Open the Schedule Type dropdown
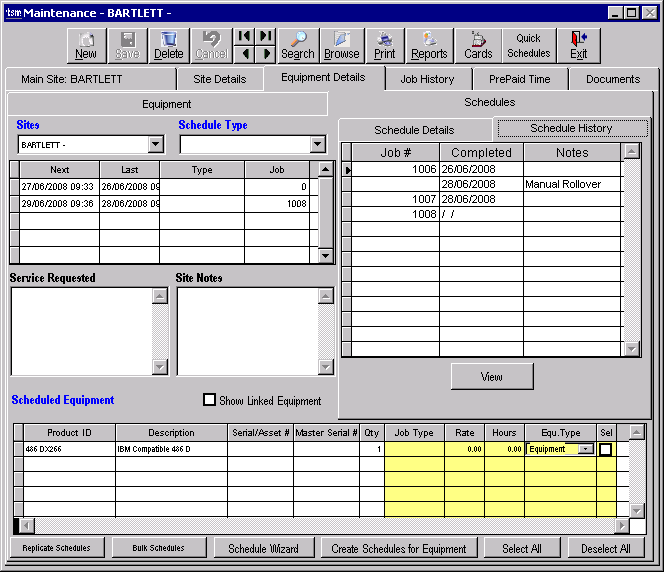The width and height of the screenshot is (664, 572). coord(318,145)
